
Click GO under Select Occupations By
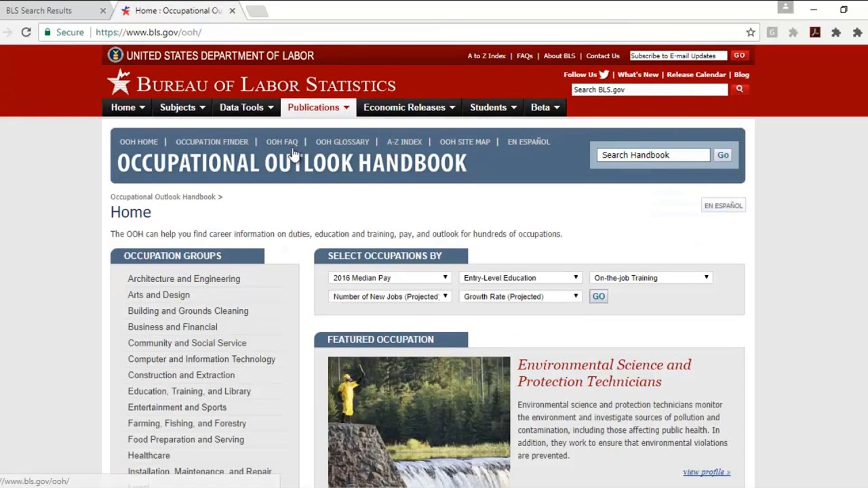coord(598,296)
